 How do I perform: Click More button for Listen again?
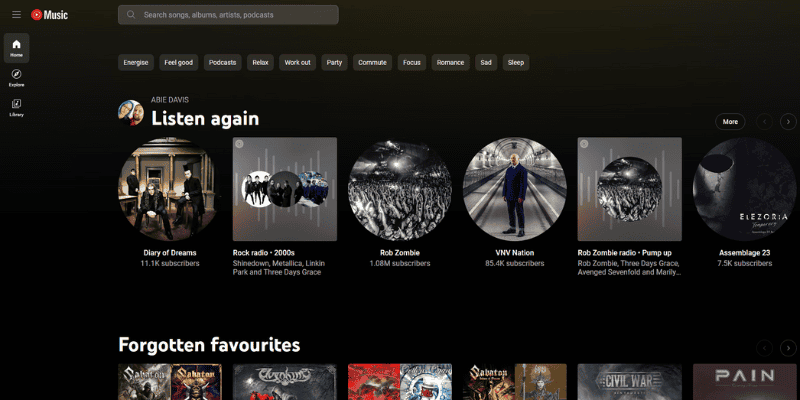[x=730, y=122]
